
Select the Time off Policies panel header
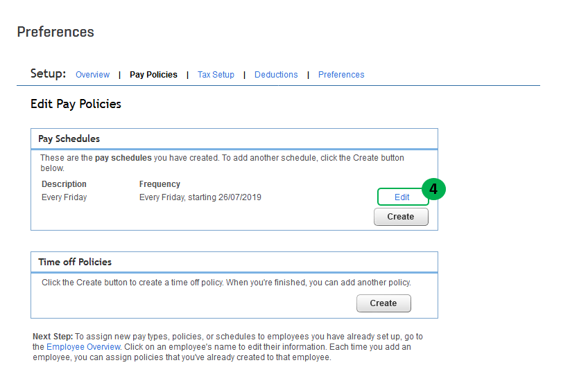[x=75, y=262]
